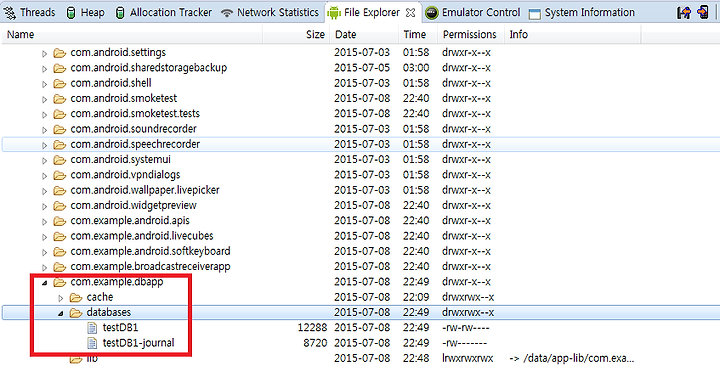This screenshot has height=366, width=720.
Task: Click the testDB1-journal file icon
Action: 92,343
